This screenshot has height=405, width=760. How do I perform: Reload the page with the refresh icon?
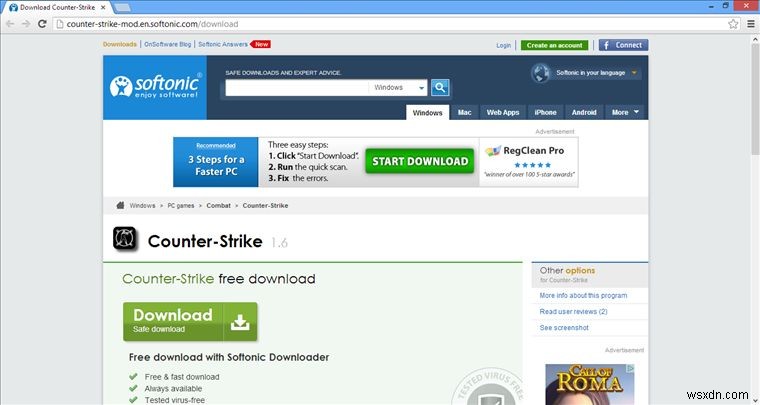click(x=42, y=24)
